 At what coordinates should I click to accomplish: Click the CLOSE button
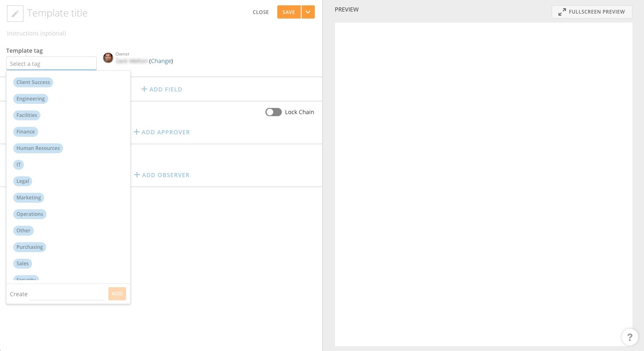pyautogui.click(x=261, y=12)
